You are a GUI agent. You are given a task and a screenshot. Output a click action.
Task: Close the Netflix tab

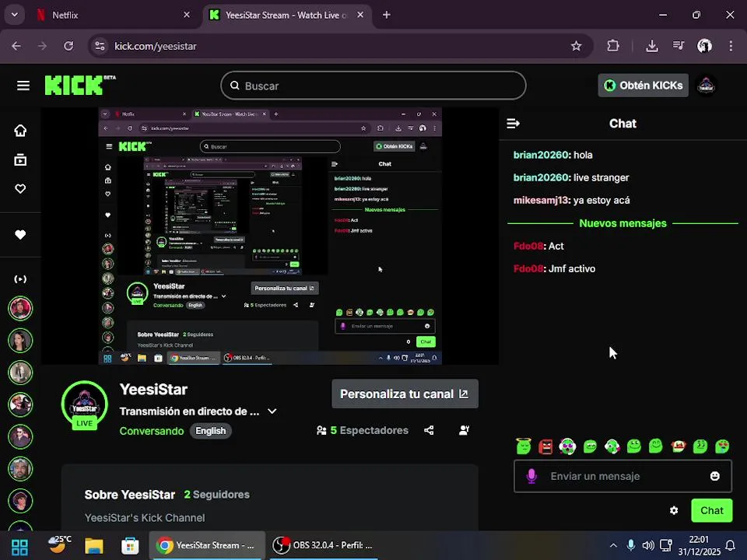point(187,16)
